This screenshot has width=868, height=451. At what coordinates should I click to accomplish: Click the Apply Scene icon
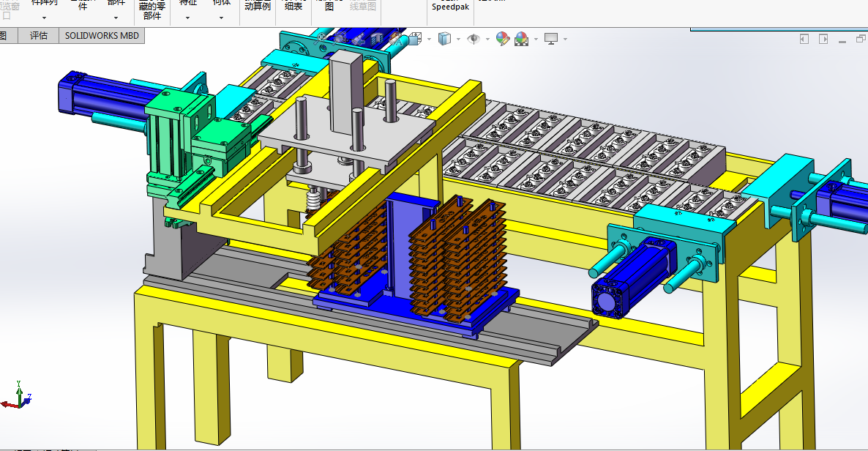[522, 38]
